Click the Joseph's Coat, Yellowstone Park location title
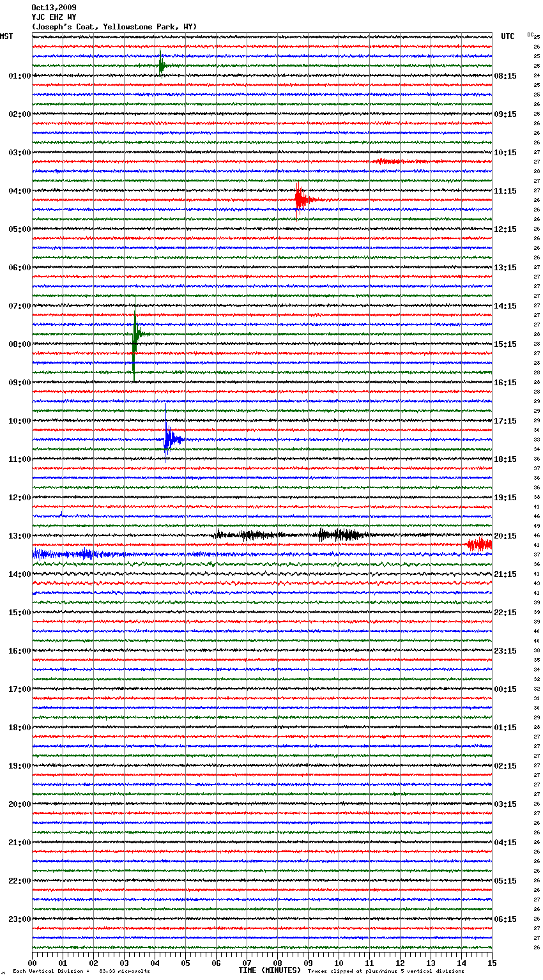Viewport: 543px width, 980px height. coord(114,27)
